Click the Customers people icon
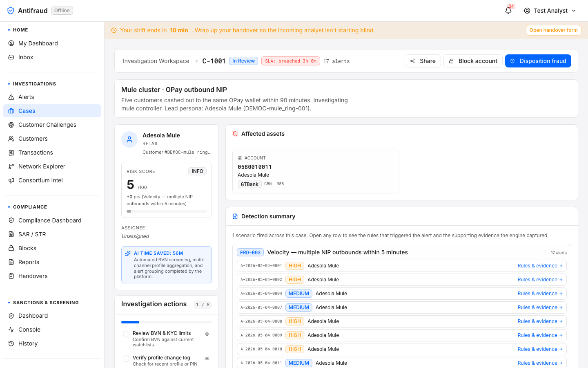Screen dimensions: 588x368 11,139
